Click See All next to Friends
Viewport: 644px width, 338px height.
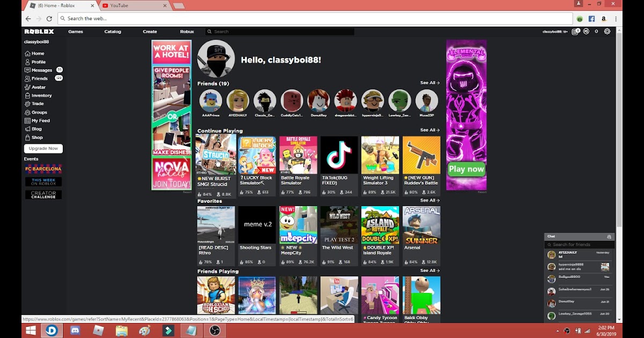pos(429,83)
